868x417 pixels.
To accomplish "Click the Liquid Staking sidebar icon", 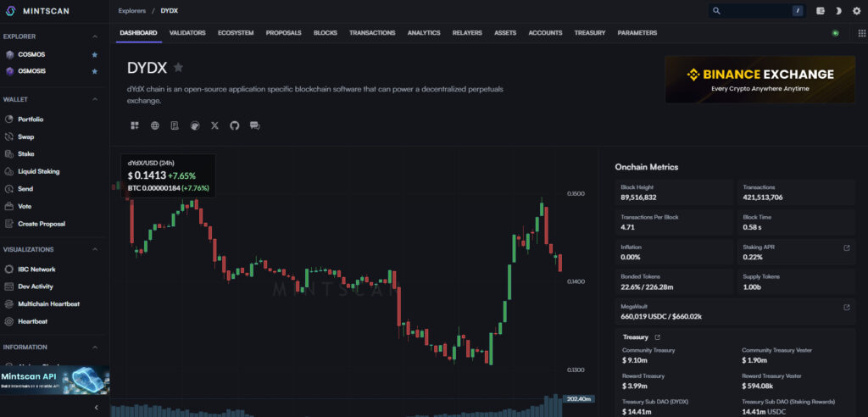I will click(8, 172).
